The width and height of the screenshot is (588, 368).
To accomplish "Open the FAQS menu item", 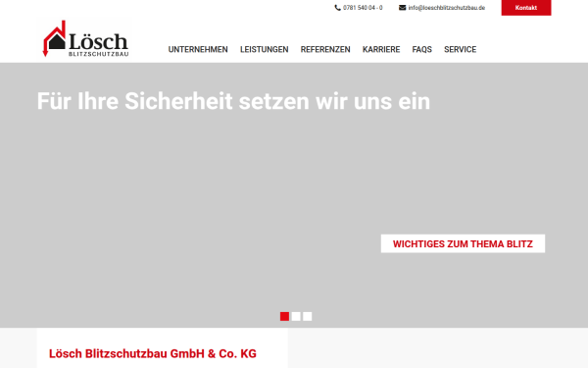I will coord(421,50).
